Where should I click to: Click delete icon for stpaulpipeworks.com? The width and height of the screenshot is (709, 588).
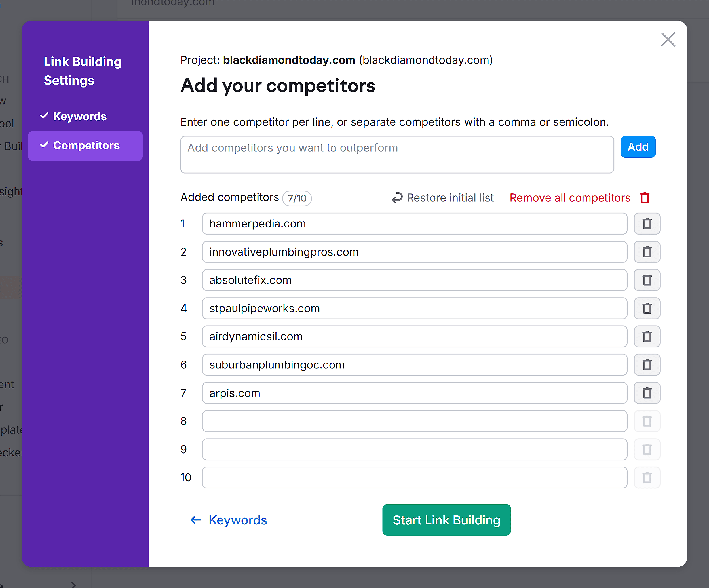coord(647,308)
